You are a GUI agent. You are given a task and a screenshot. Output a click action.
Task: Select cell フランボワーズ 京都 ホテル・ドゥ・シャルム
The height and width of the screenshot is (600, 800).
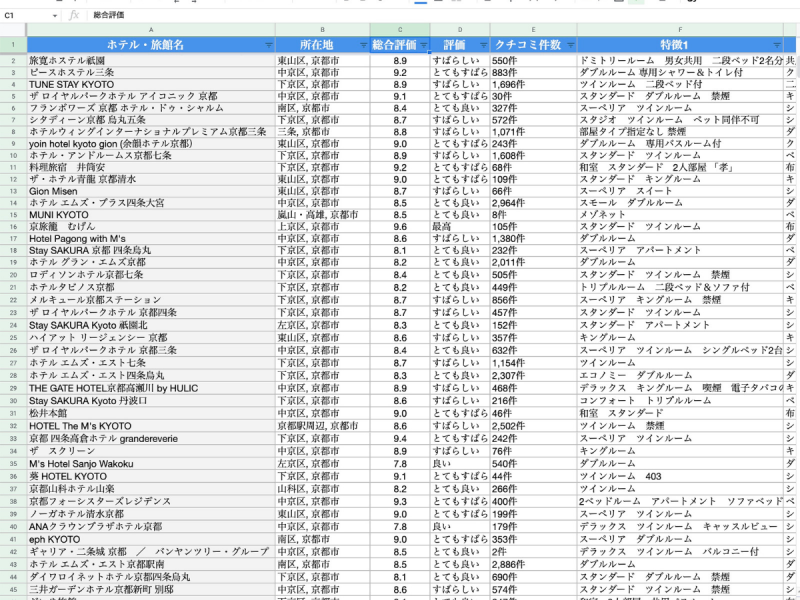(151, 108)
